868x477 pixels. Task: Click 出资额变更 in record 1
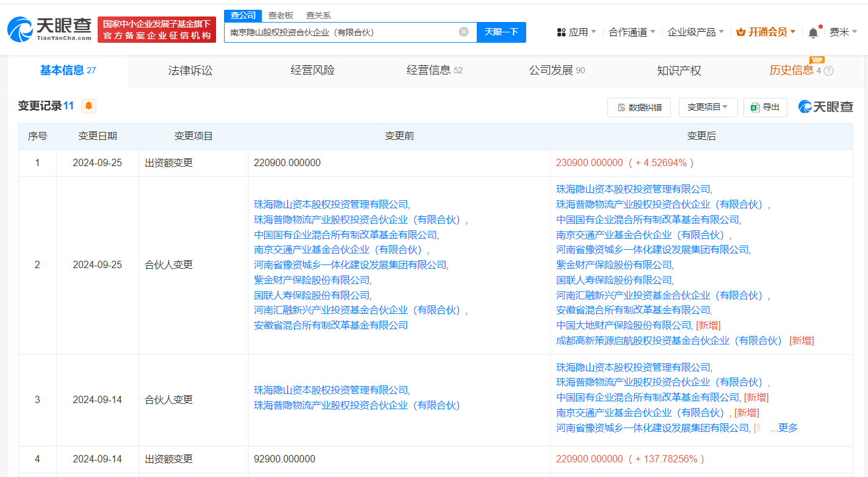pyautogui.click(x=168, y=163)
